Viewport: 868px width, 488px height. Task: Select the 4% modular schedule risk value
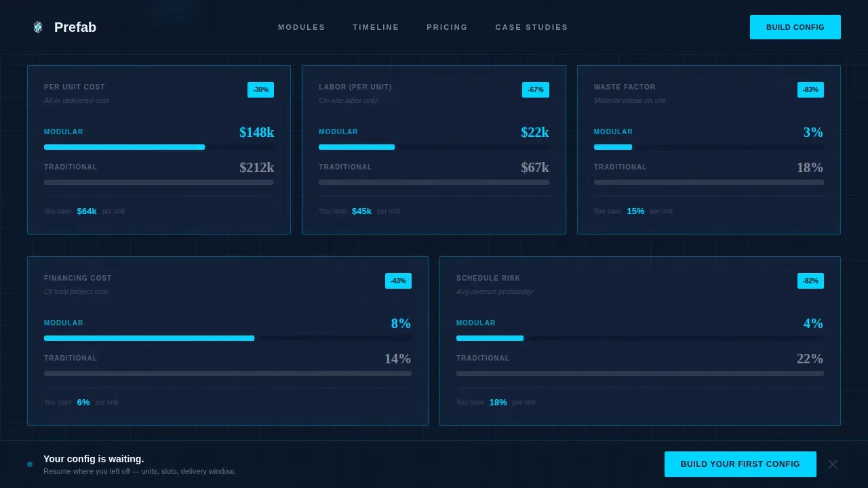point(813,323)
